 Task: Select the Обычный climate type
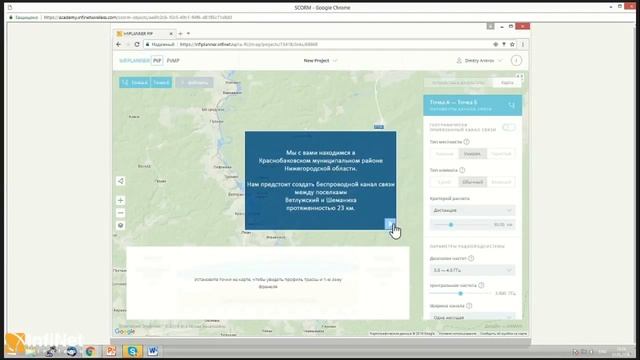point(472,182)
